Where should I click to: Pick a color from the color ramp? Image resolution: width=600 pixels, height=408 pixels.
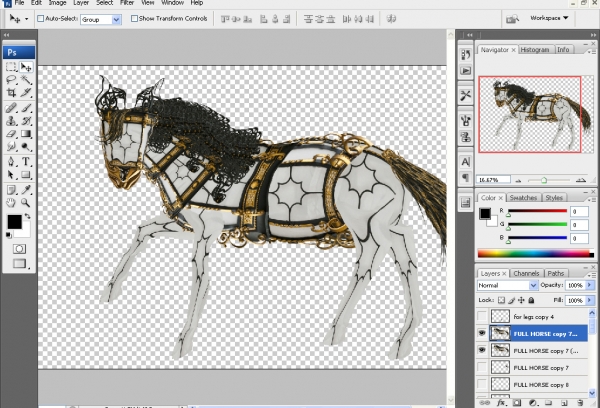(535, 253)
